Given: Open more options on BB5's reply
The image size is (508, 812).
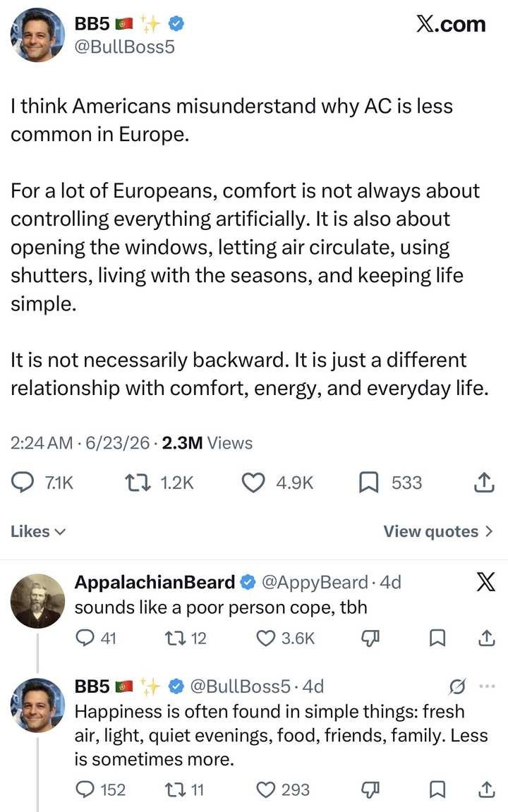Looking at the screenshot, I should [488, 686].
